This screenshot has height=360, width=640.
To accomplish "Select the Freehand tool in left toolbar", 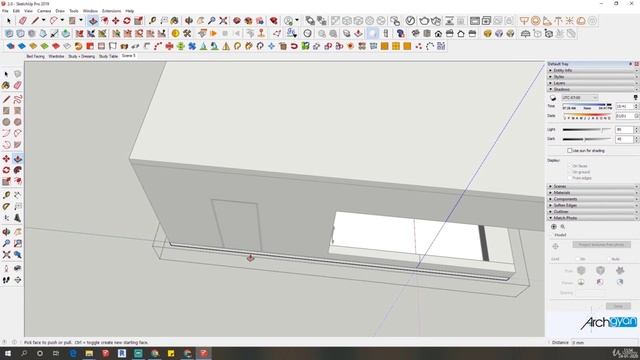I will [18, 99].
